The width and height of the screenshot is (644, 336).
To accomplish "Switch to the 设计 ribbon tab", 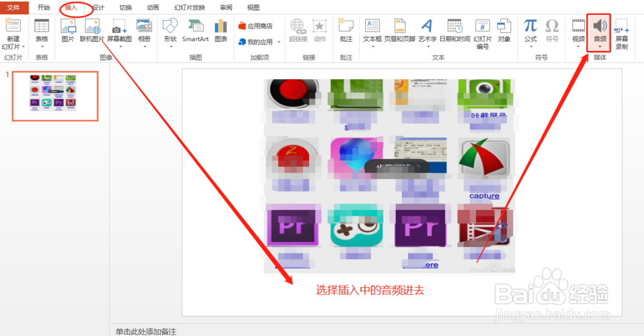I will pos(99,7).
